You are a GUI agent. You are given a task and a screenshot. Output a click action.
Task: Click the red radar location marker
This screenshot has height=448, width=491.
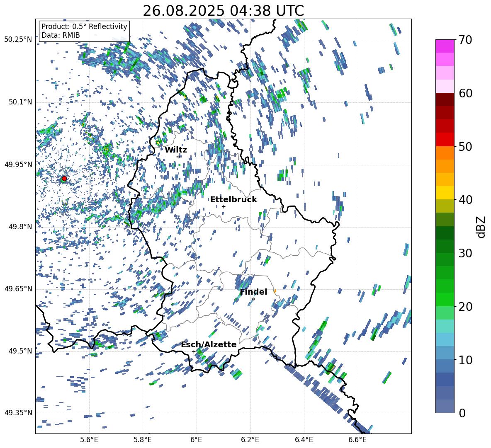(64, 179)
